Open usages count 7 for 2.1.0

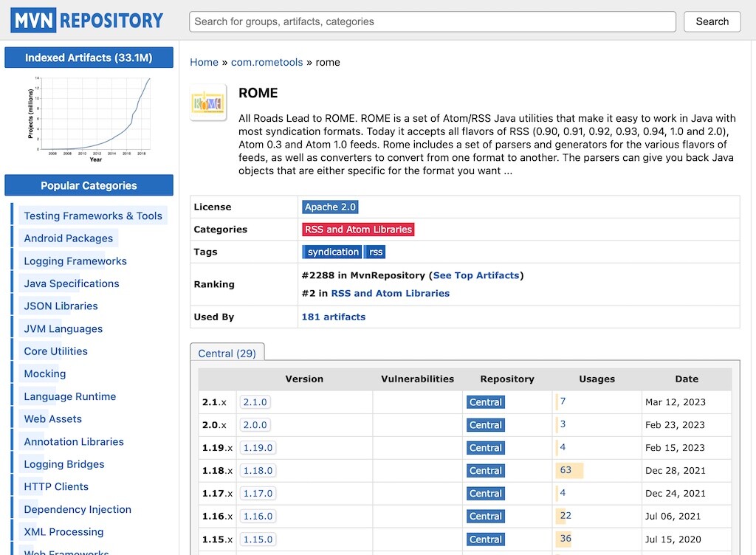coord(563,401)
